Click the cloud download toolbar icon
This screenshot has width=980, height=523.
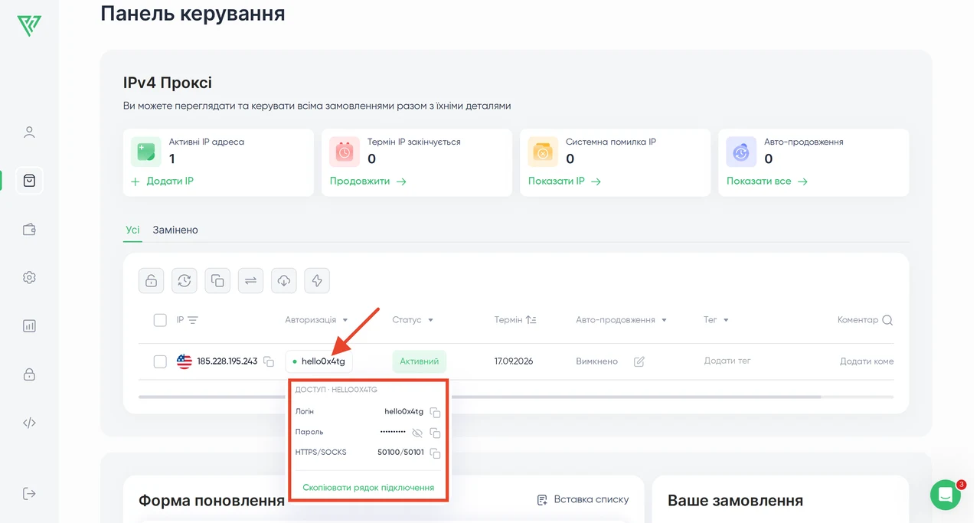coord(284,281)
